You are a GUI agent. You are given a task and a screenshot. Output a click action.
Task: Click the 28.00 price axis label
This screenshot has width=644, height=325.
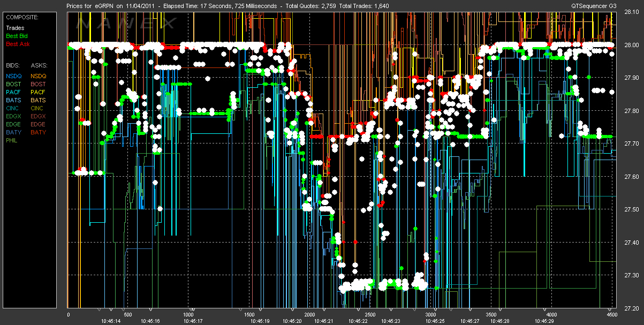coord(632,45)
